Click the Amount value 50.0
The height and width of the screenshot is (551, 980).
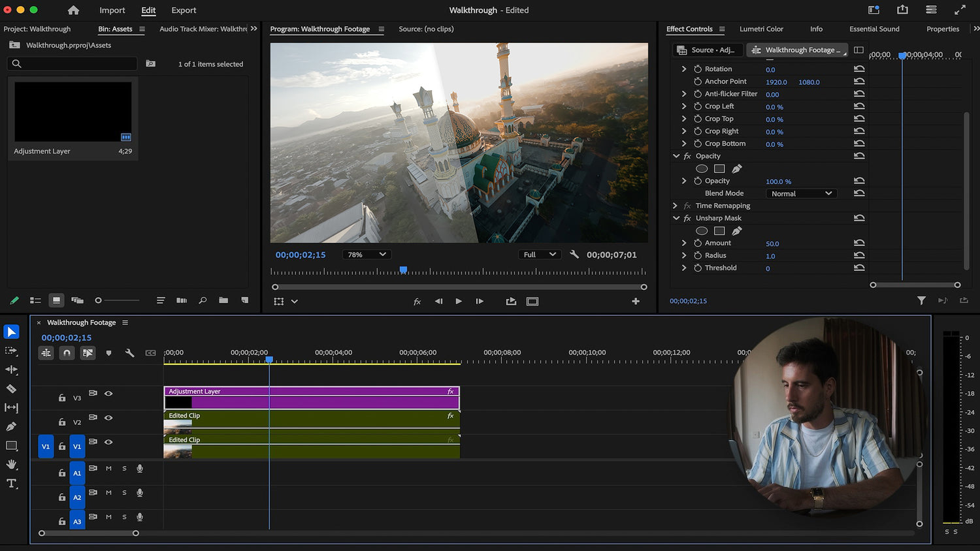tap(772, 244)
